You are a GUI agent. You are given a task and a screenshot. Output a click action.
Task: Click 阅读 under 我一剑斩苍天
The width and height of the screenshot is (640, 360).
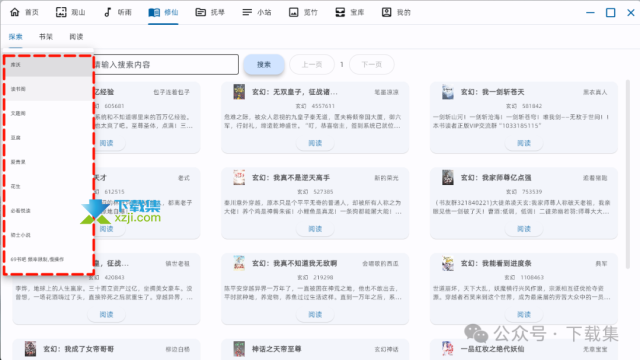[x=524, y=143]
